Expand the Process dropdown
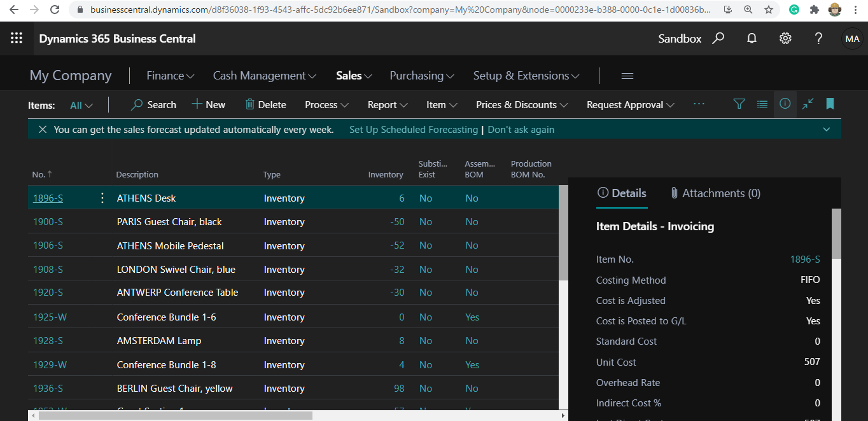The height and width of the screenshot is (421, 868). [326, 104]
